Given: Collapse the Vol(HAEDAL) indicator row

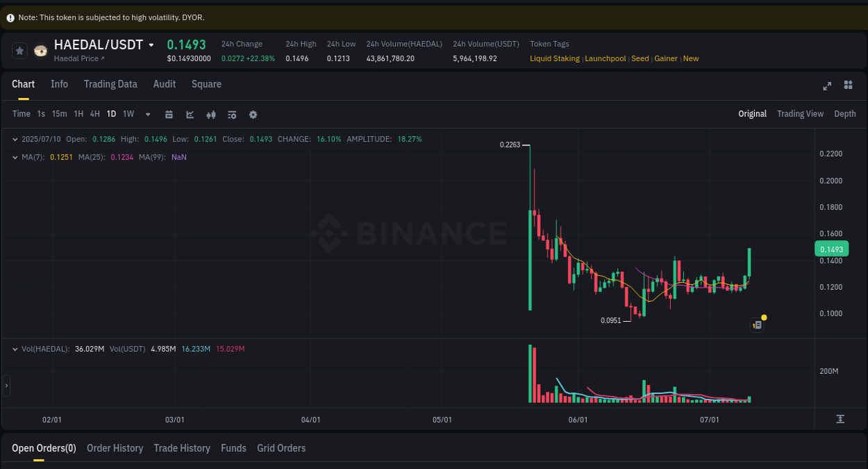Looking at the screenshot, I should [14, 348].
